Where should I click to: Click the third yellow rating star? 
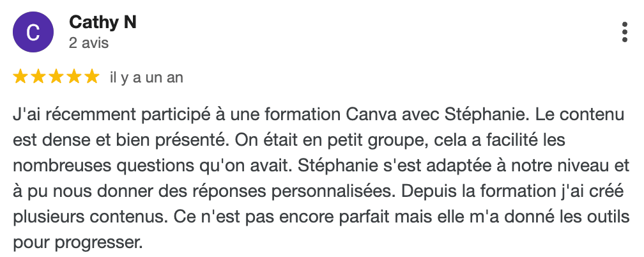coord(56,77)
